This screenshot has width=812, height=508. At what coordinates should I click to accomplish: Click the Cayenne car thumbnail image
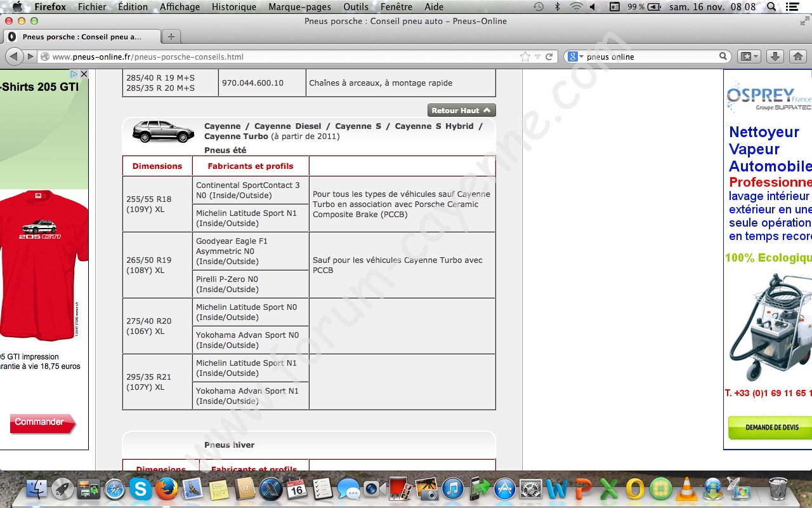click(x=163, y=131)
